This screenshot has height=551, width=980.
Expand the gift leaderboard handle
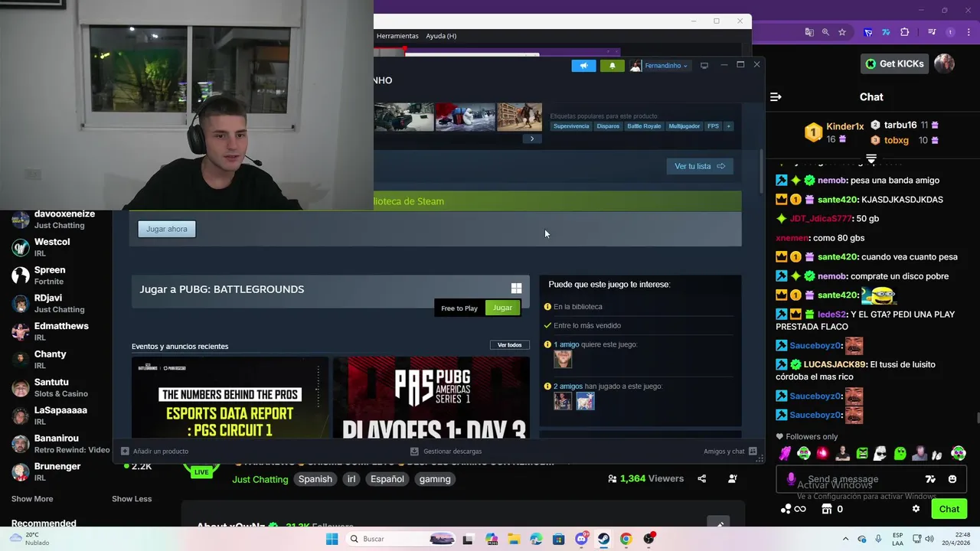click(871, 159)
